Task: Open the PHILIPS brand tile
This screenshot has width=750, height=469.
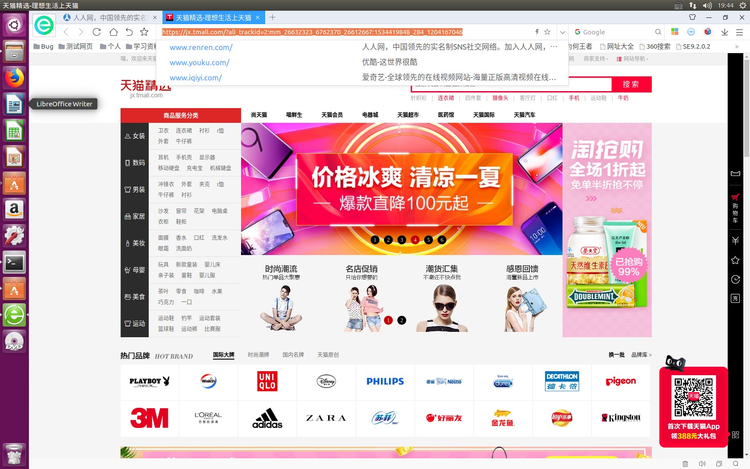Action: (385, 382)
